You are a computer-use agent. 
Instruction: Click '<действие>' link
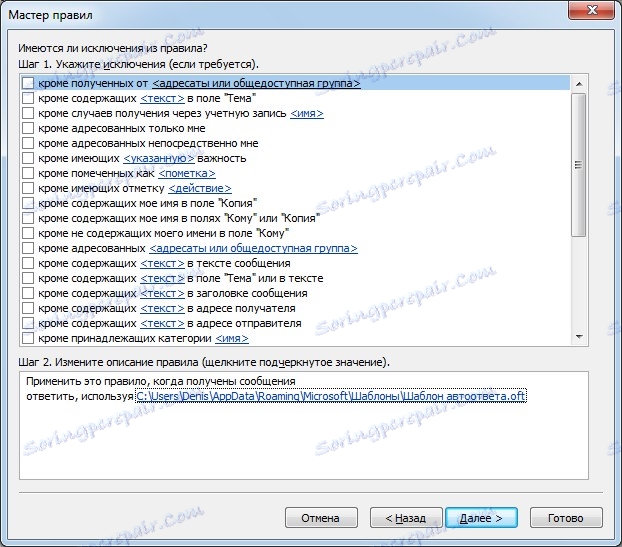pyautogui.click(x=200, y=188)
